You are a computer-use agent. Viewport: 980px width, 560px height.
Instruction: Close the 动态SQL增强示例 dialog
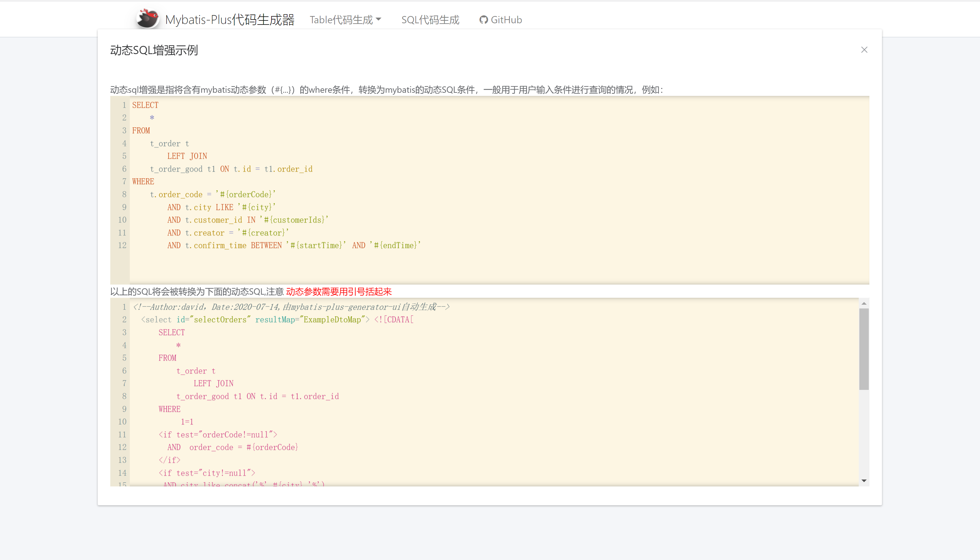(864, 50)
